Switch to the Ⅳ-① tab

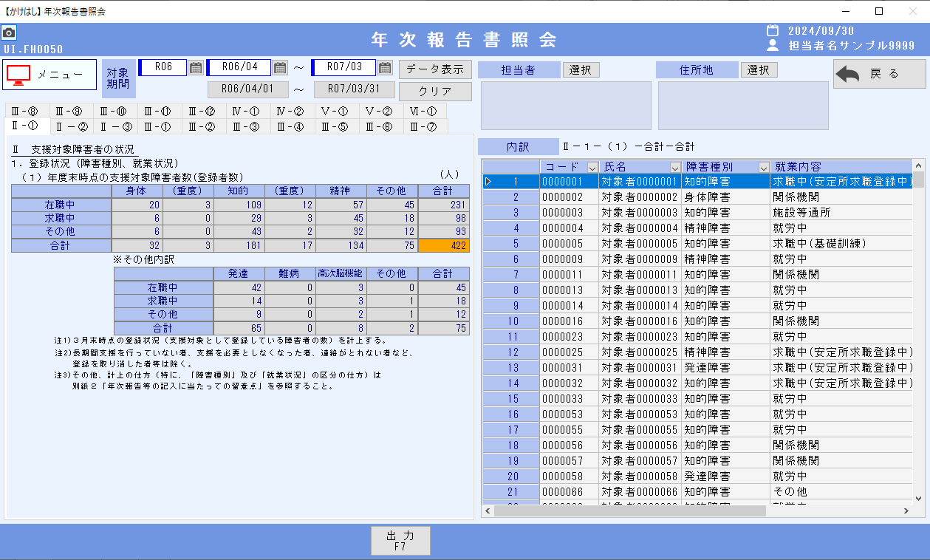click(246, 112)
